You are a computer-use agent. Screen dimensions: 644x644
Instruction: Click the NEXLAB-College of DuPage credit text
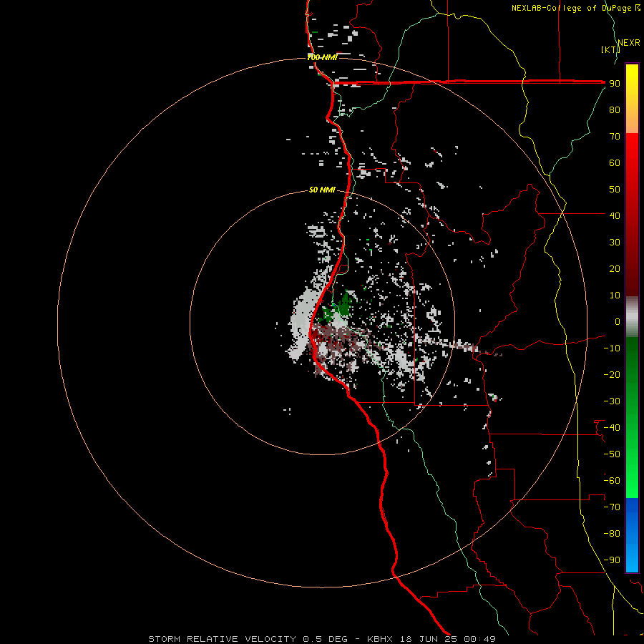[576, 8]
